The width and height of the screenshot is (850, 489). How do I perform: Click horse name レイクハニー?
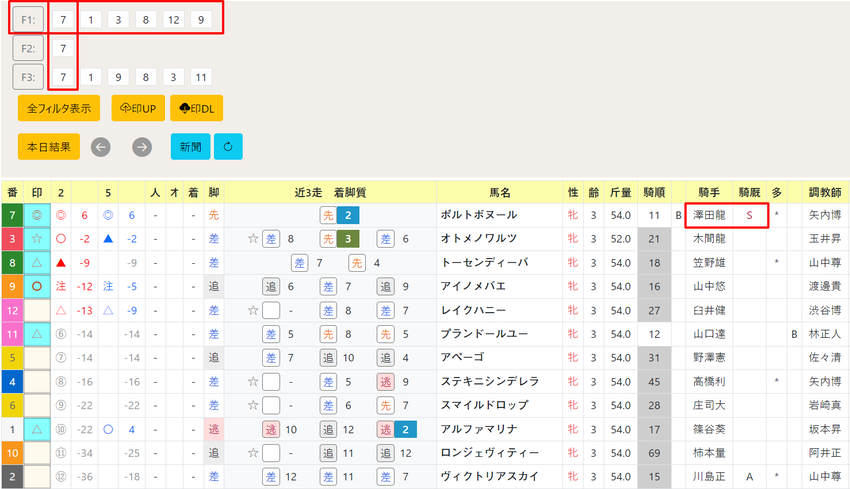coord(473,310)
